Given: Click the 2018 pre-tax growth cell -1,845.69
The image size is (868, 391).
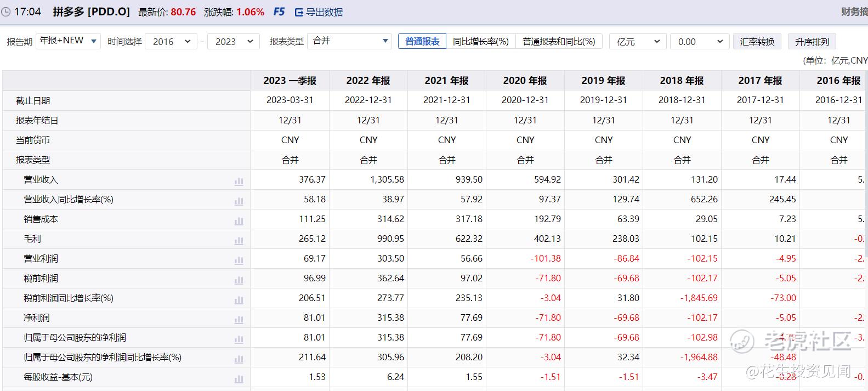Looking at the screenshot, I should [699, 298].
